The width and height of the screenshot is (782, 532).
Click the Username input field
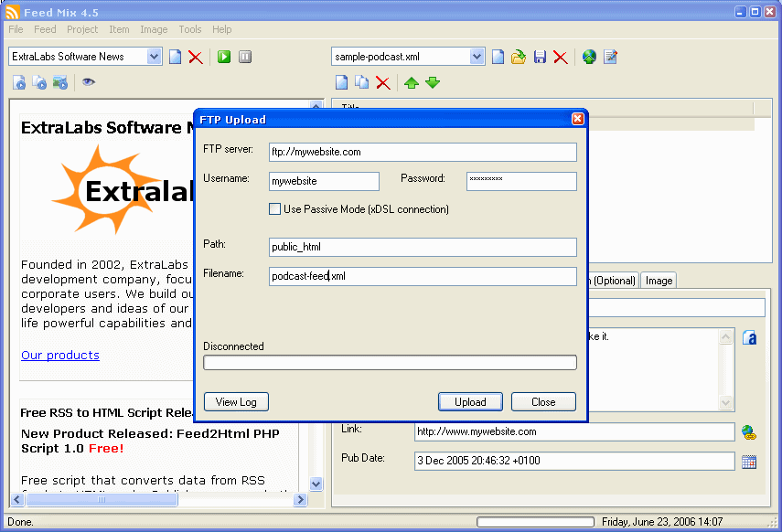click(324, 182)
